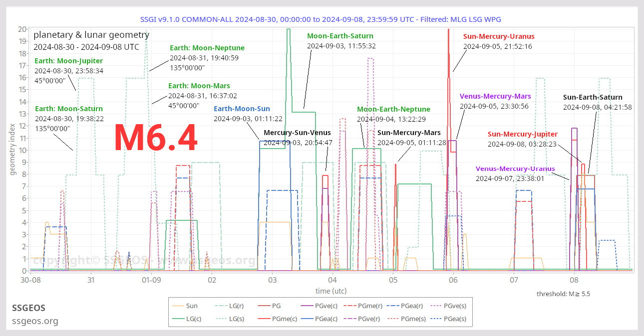The width and height of the screenshot is (644, 336).
Task: Click the SSGEOS label bottom left
Action: tap(28, 308)
